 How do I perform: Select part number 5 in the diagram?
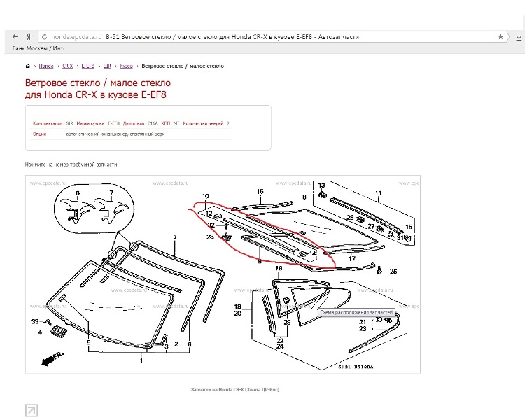pyautogui.click(x=88, y=342)
